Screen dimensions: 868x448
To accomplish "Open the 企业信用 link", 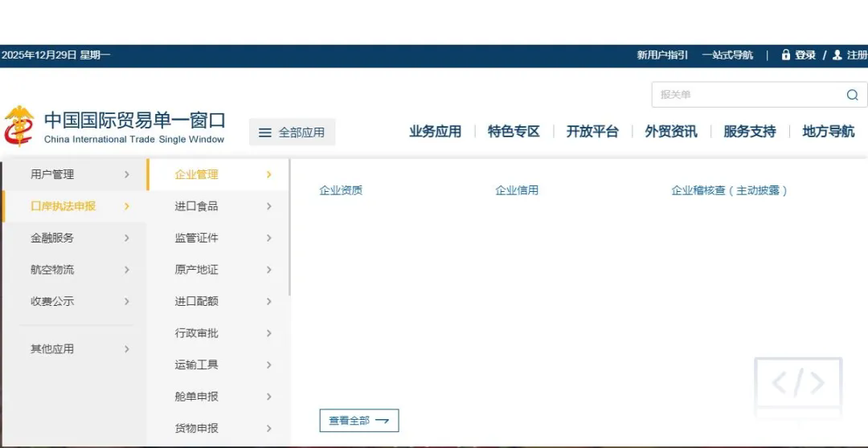I will pyautogui.click(x=517, y=190).
